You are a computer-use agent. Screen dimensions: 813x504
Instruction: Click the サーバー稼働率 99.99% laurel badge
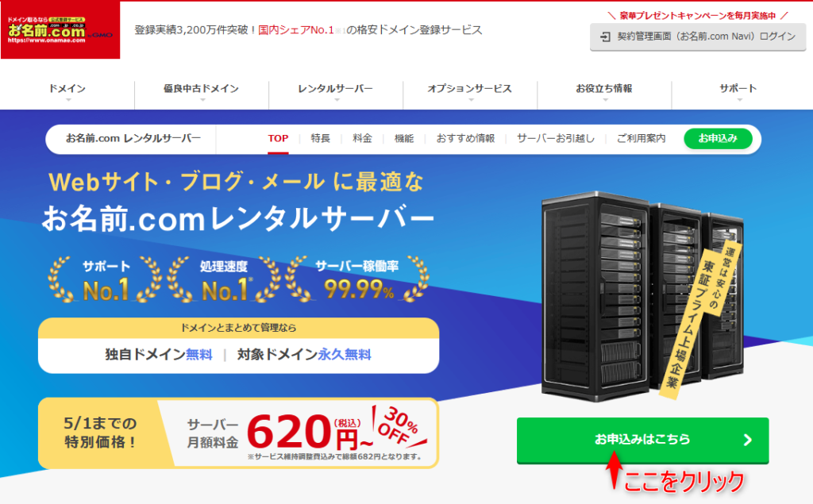pyautogui.click(x=357, y=280)
